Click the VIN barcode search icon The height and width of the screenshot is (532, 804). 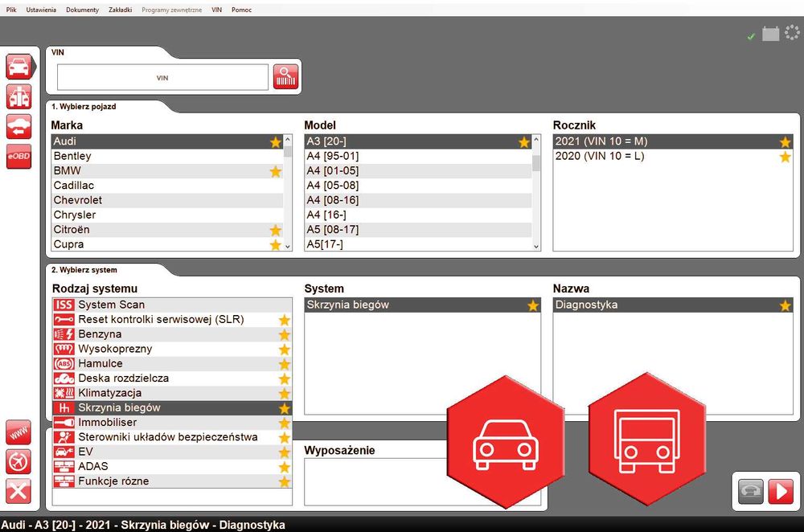[285, 77]
